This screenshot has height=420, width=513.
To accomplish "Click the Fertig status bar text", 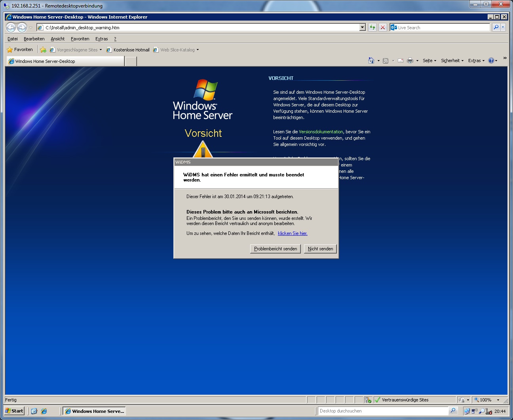I will click(11, 400).
